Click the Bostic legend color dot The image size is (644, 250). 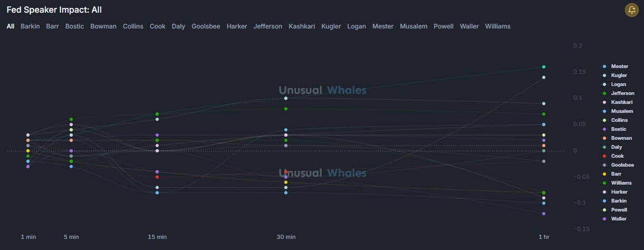pyautogui.click(x=604, y=129)
